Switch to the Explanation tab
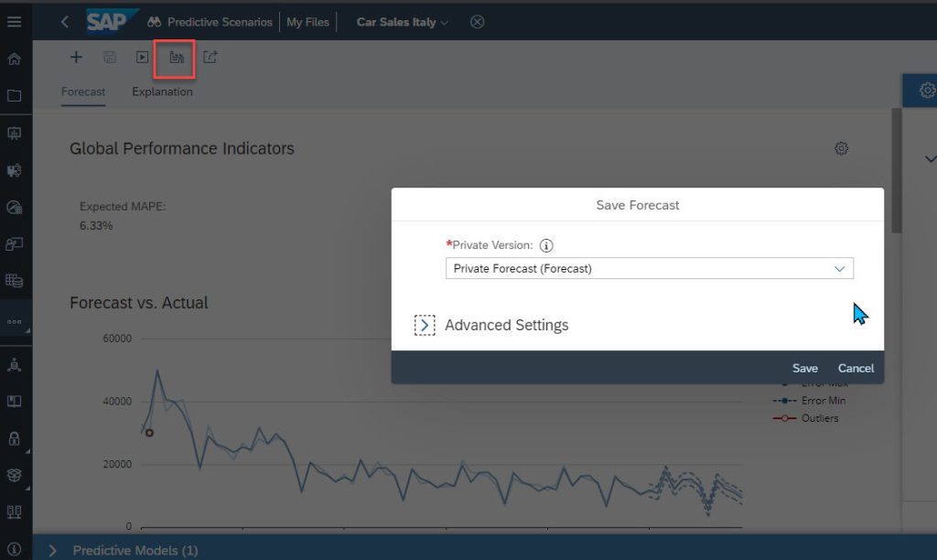The height and width of the screenshot is (560, 937). pyautogui.click(x=162, y=92)
